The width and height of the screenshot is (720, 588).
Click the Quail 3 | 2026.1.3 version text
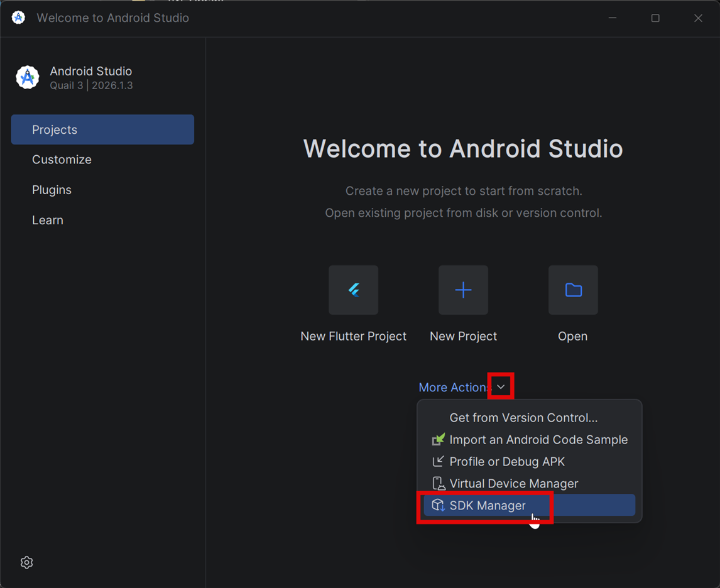91,85
